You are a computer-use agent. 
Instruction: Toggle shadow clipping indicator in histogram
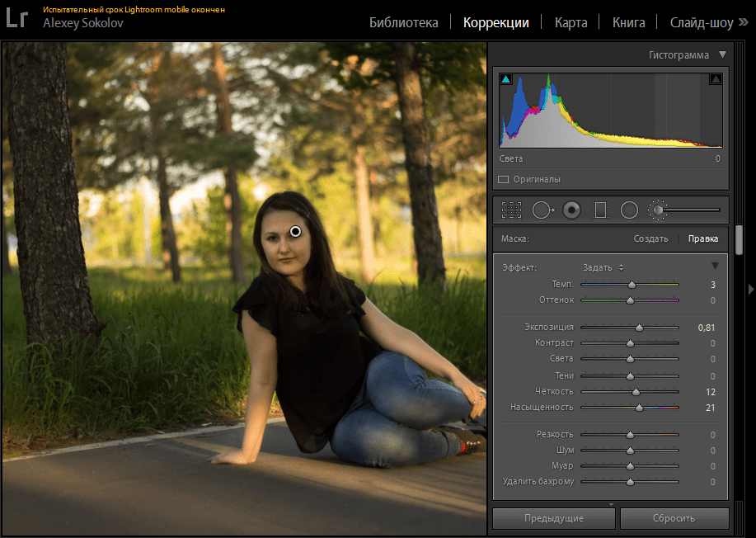506,79
